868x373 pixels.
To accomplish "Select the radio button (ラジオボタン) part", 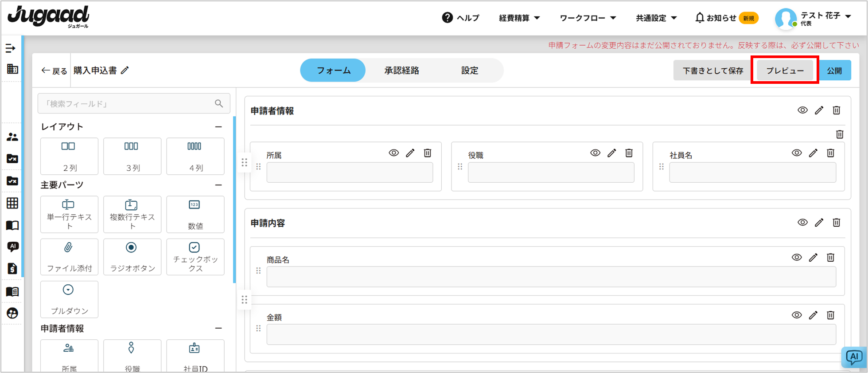I will (132, 257).
